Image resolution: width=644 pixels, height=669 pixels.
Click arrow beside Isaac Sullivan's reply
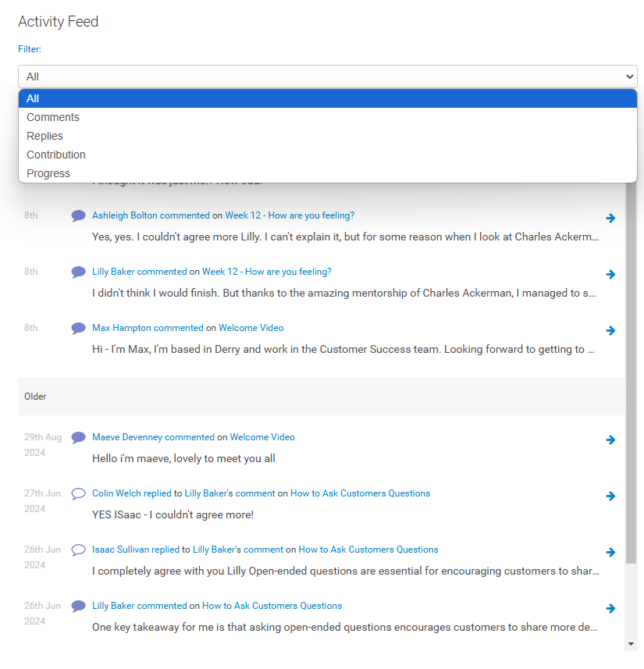click(x=610, y=553)
